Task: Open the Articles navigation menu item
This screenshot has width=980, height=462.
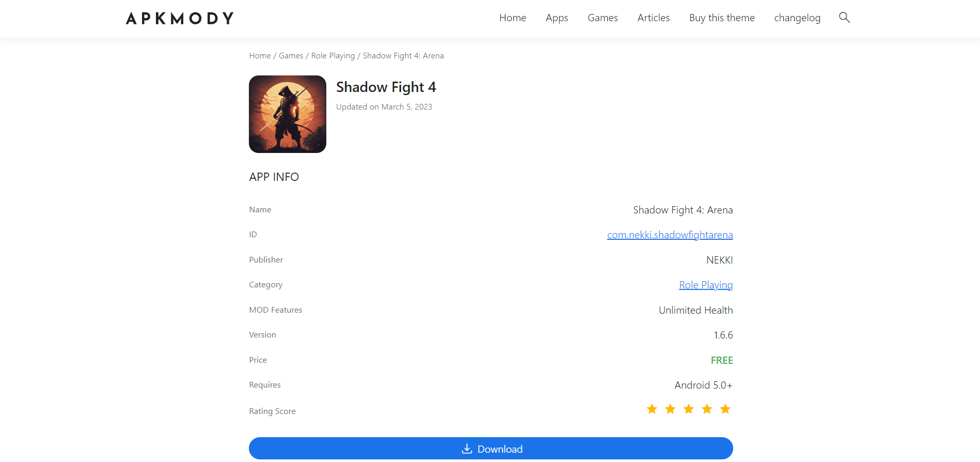Action: pos(653,18)
